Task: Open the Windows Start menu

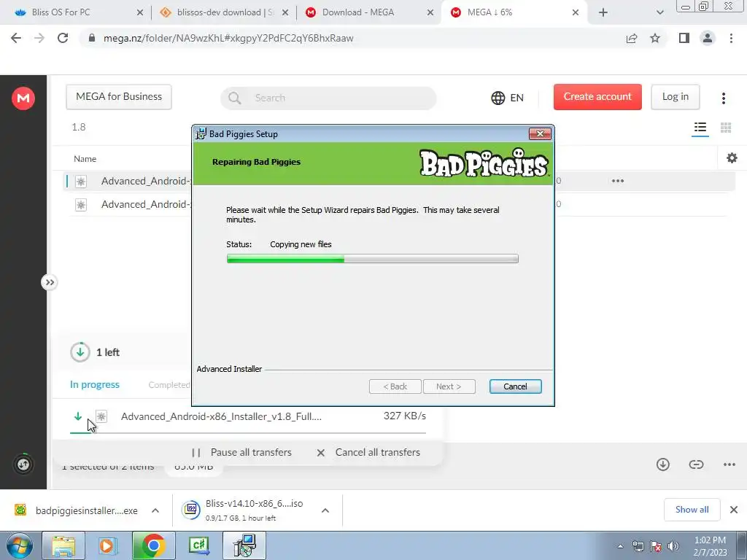Action: pyautogui.click(x=19, y=545)
